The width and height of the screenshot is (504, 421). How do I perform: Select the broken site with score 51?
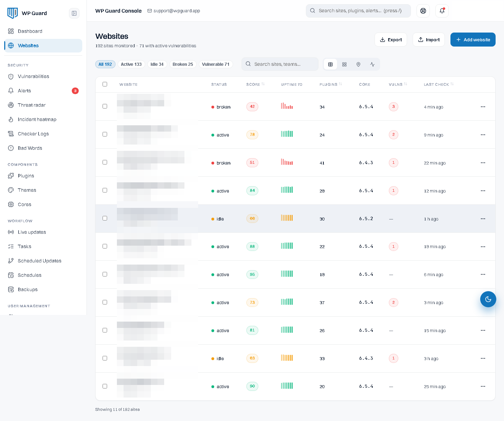[105, 162]
